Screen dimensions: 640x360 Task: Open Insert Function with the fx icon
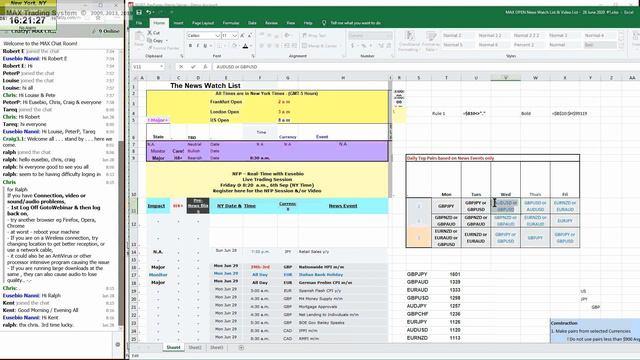(x=205, y=67)
